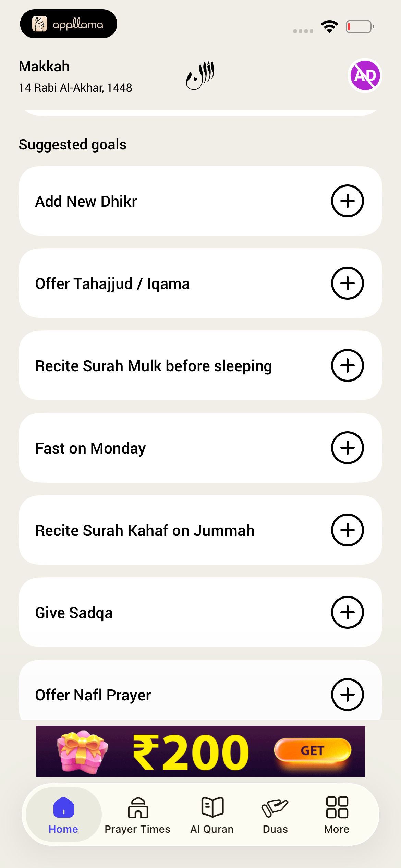Open the More menu tab

pos(337,815)
